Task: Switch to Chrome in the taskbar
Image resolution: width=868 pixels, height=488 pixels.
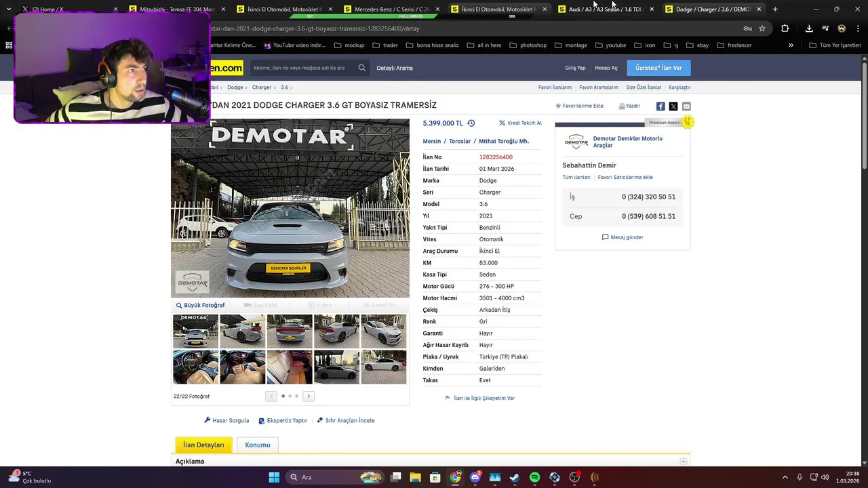Action: coord(455,477)
